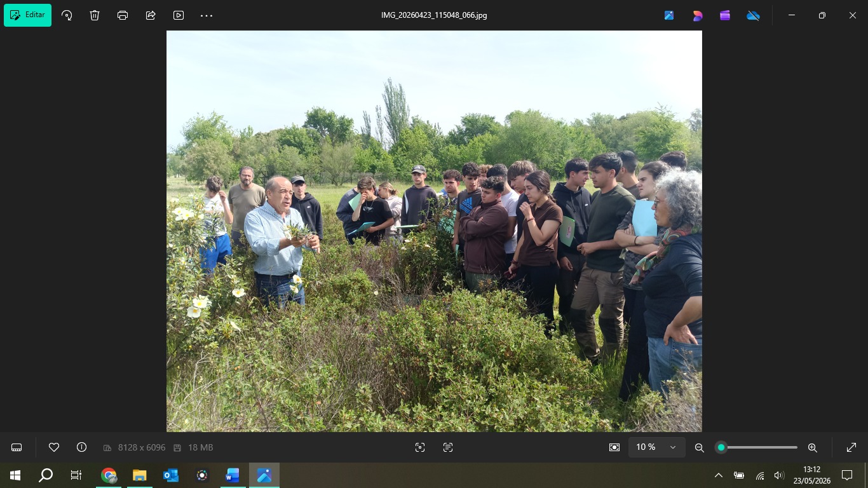The width and height of the screenshot is (868, 488).
Task: Open the visual search scan icon
Action: click(x=420, y=447)
